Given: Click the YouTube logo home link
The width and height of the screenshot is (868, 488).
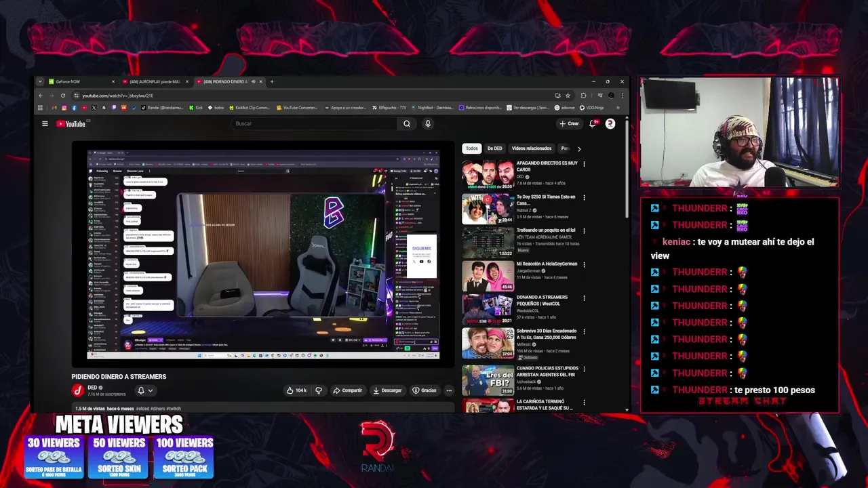Looking at the screenshot, I should (x=71, y=123).
